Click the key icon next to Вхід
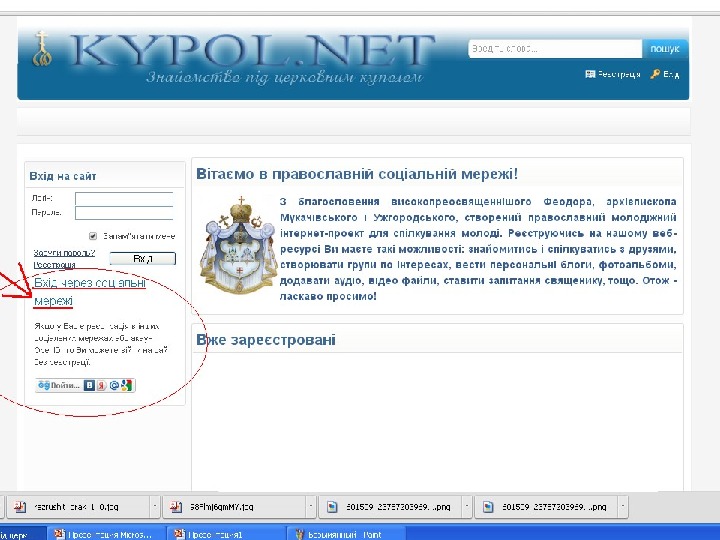This screenshot has width=720, height=540. 655,74
